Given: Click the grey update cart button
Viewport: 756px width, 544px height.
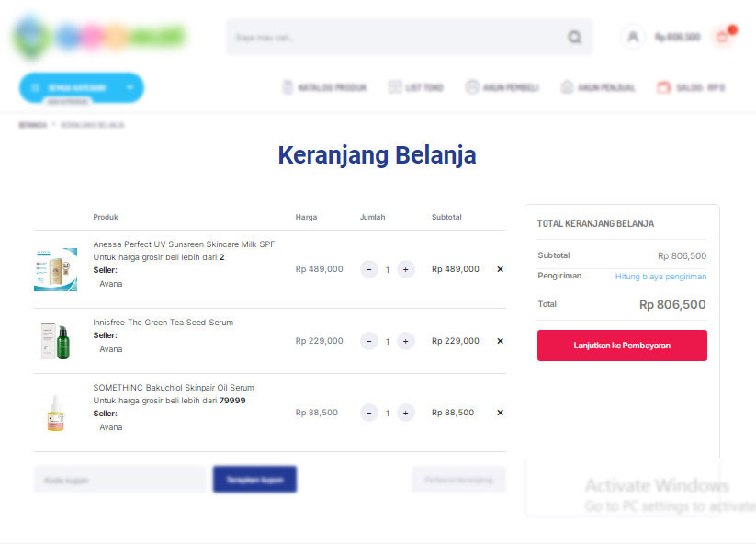Looking at the screenshot, I should click(x=458, y=480).
